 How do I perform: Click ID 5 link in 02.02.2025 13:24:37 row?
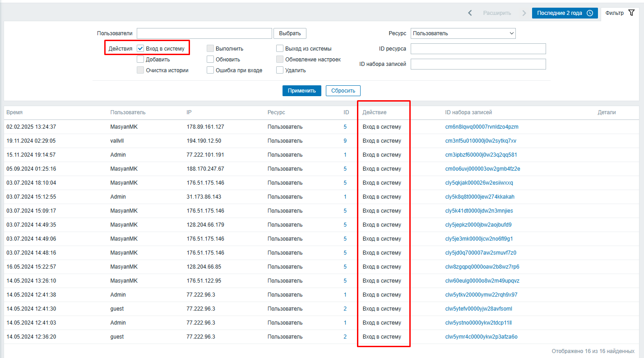click(x=345, y=127)
